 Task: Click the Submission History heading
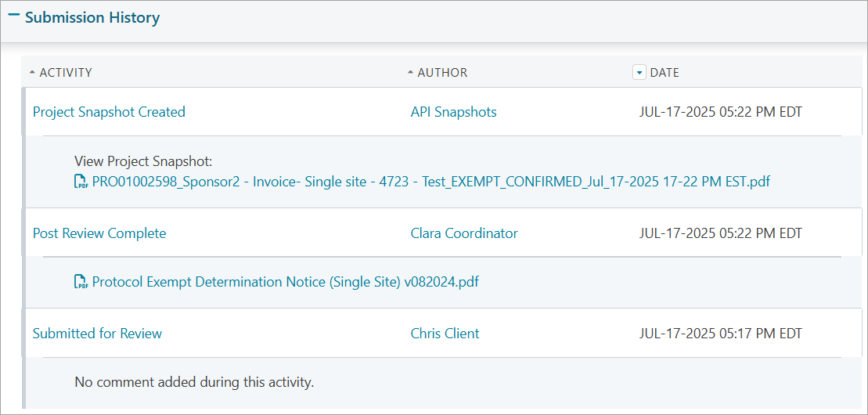coord(92,18)
